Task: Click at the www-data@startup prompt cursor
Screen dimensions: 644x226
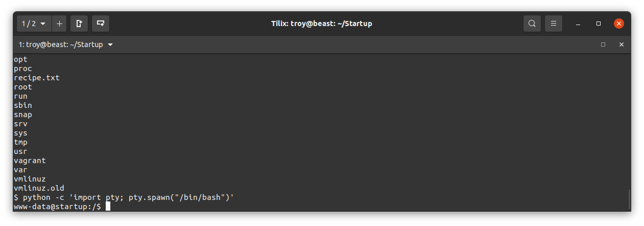Action: point(108,206)
